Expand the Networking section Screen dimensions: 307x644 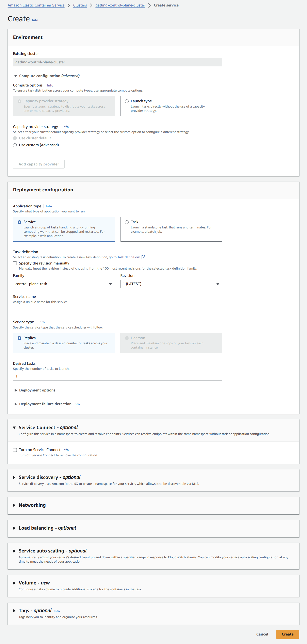point(32,505)
